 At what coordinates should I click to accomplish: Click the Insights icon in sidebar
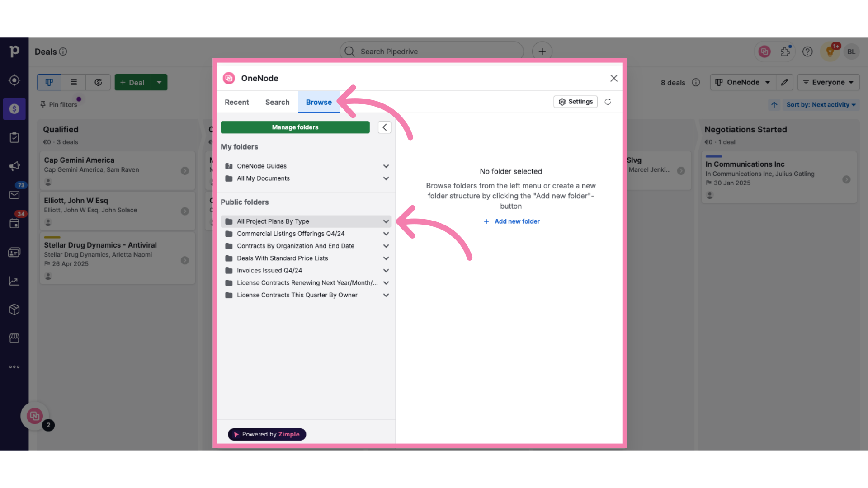14,280
